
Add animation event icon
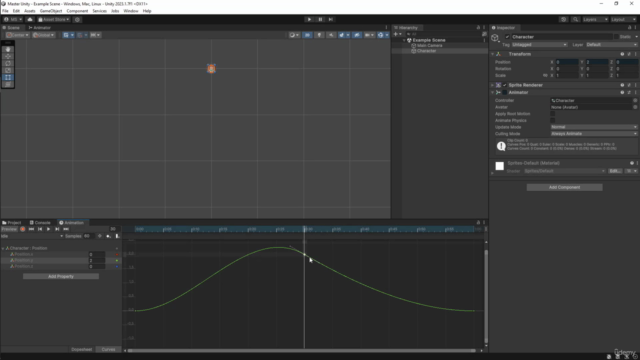(x=117, y=236)
